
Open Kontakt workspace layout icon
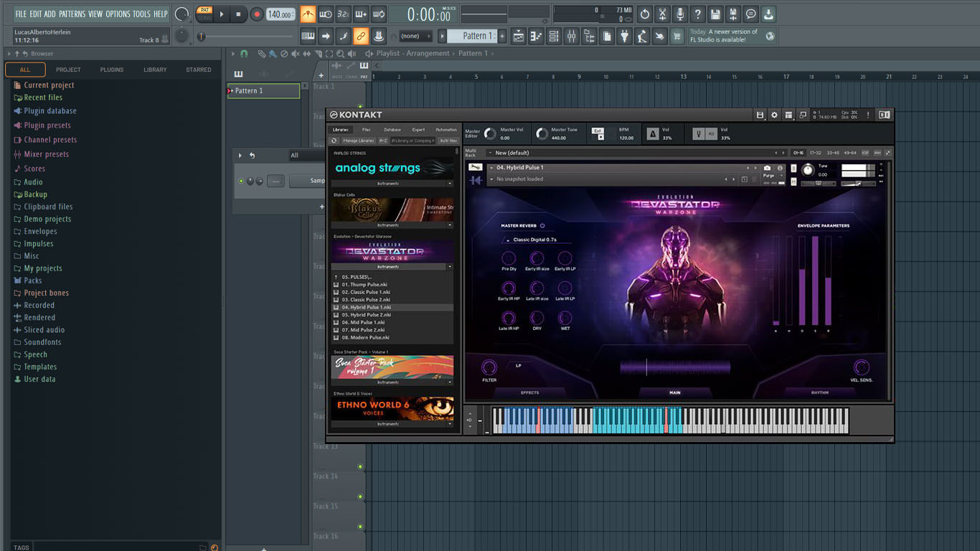[x=788, y=115]
